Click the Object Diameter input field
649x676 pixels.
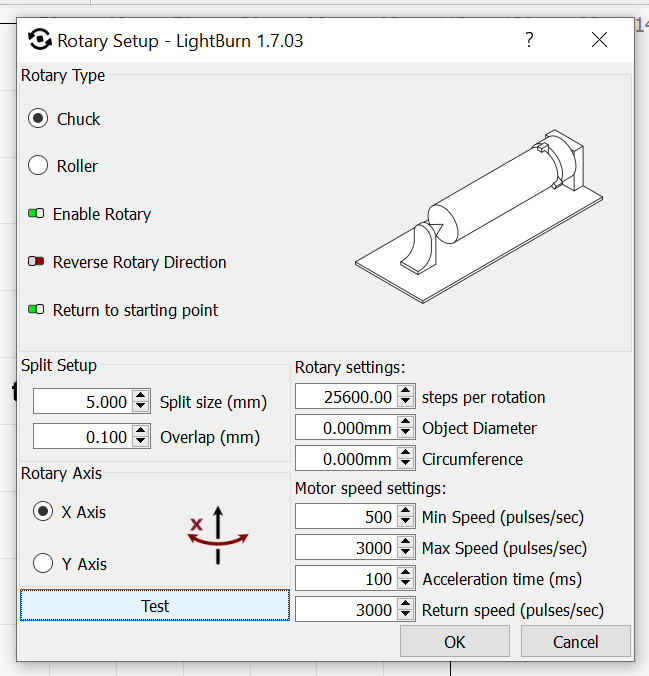tap(345, 428)
